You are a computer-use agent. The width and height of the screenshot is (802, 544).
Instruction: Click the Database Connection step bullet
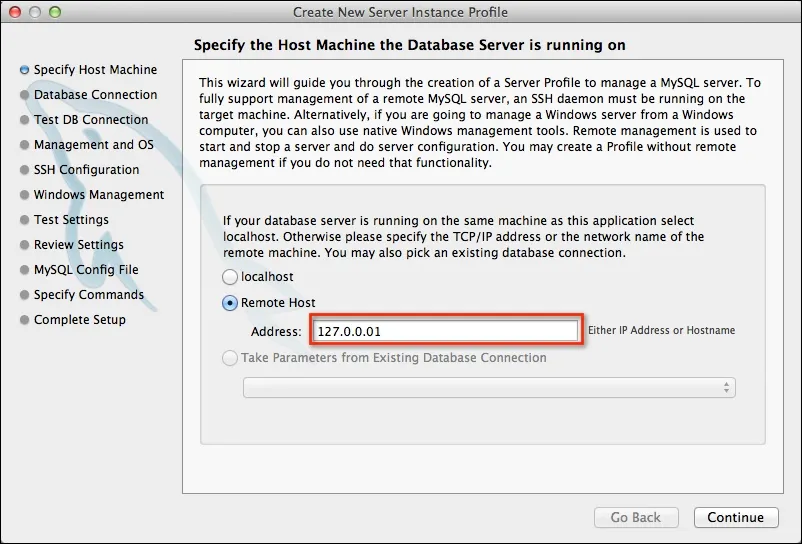point(24,95)
